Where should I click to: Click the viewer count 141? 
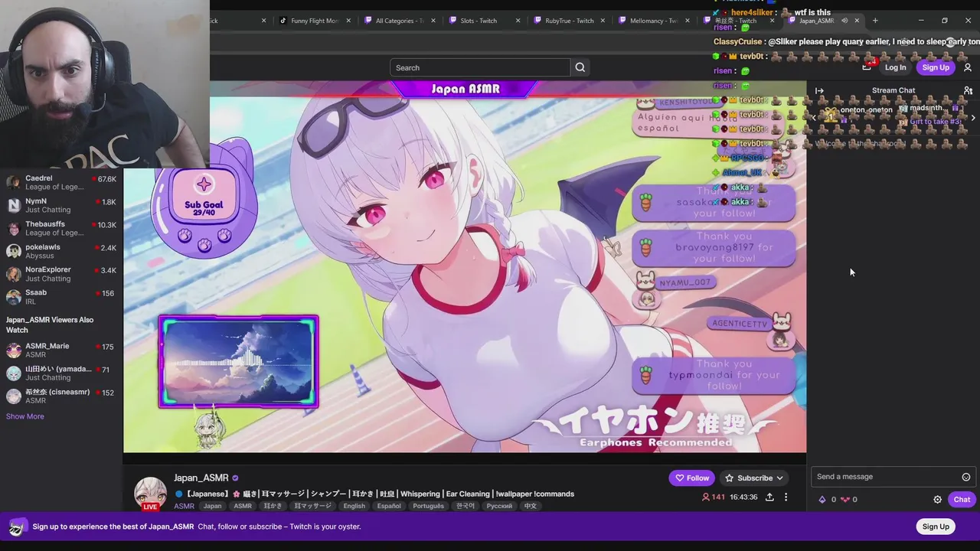click(x=713, y=497)
